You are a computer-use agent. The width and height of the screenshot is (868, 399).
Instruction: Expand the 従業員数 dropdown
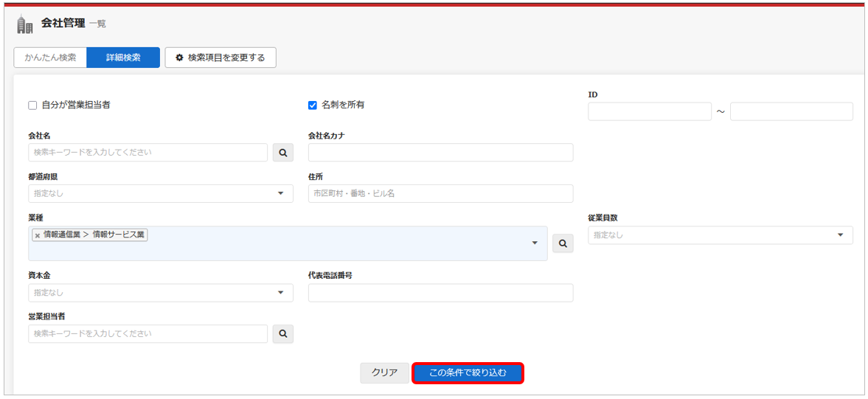pos(721,235)
